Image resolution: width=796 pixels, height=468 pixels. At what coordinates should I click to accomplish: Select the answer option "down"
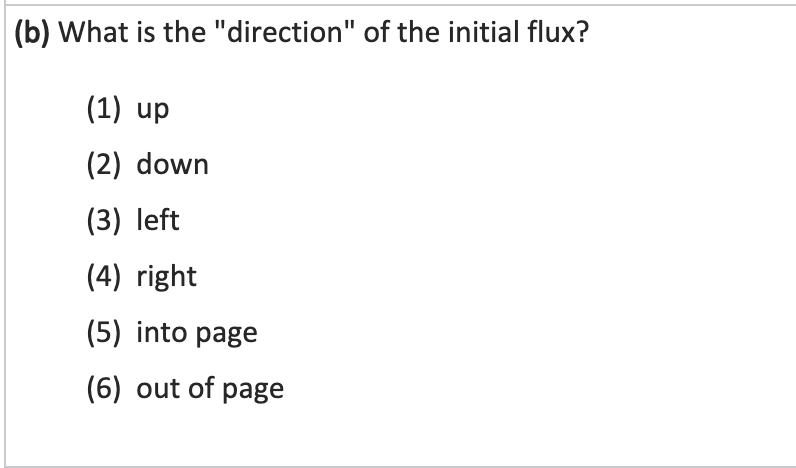point(172,164)
